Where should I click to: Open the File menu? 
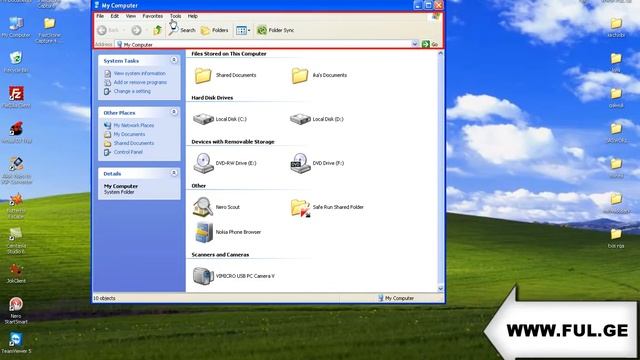tap(100, 16)
